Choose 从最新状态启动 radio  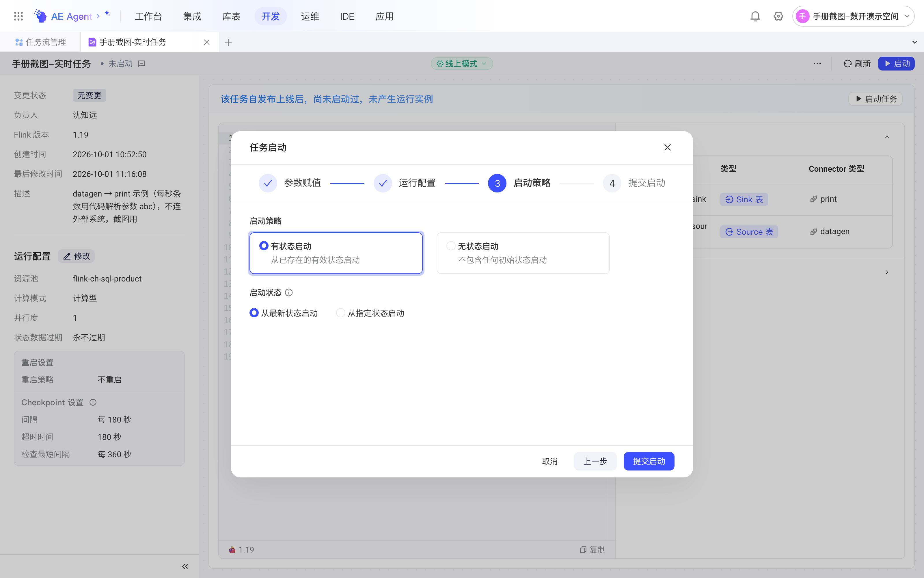283,313
